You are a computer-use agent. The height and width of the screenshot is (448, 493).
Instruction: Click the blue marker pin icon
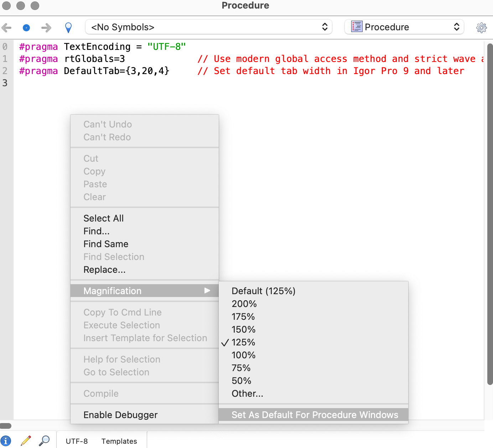pyautogui.click(x=68, y=27)
